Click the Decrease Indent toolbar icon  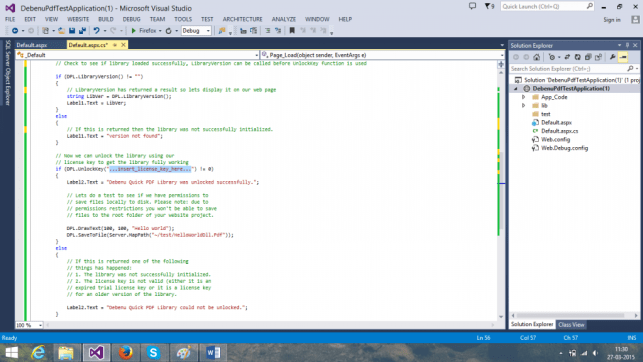tap(267, 31)
